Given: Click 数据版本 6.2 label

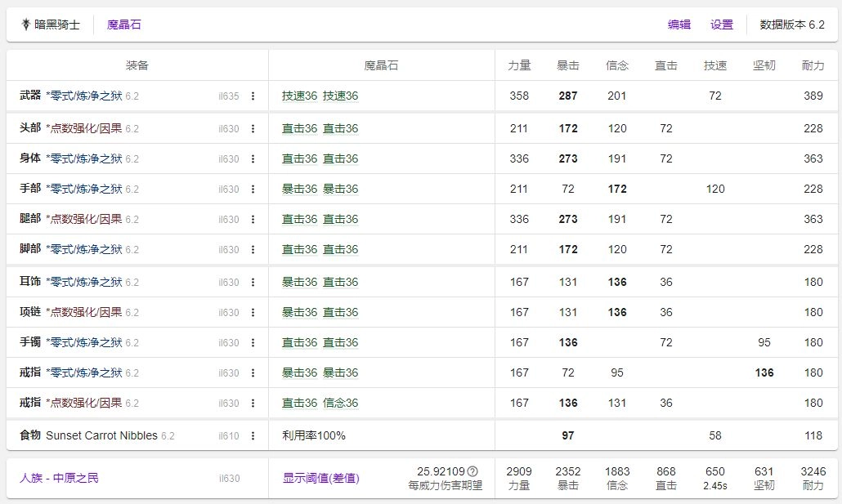Looking at the screenshot, I should click(792, 25).
